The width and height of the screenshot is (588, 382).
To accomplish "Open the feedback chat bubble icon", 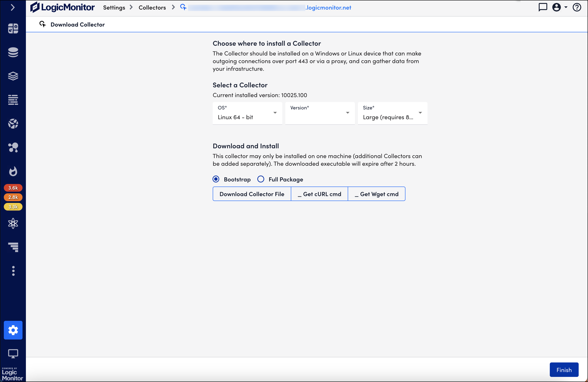I will 543,7.
